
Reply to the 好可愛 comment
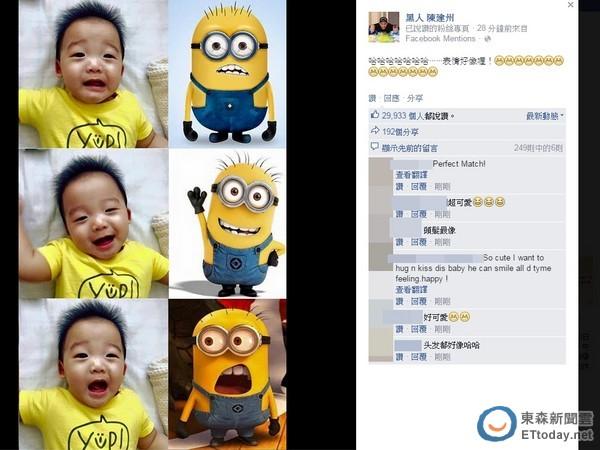[x=419, y=329]
